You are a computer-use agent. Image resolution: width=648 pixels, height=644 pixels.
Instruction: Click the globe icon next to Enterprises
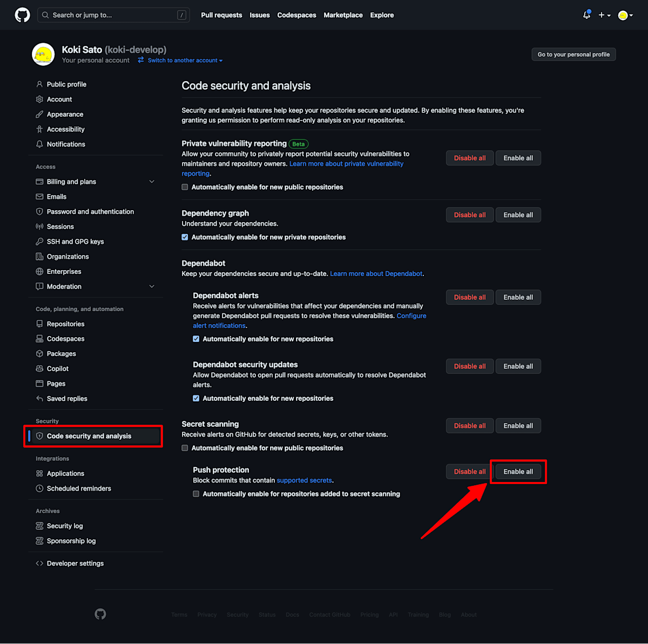click(39, 272)
